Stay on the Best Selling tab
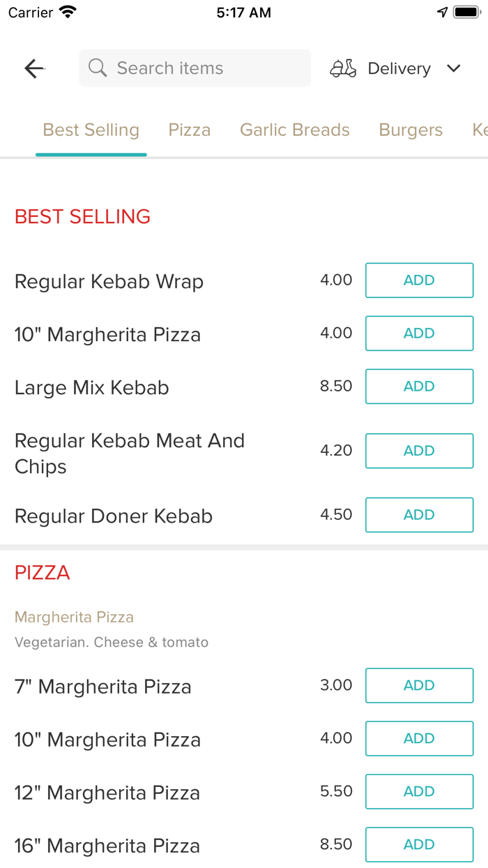 [91, 129]
